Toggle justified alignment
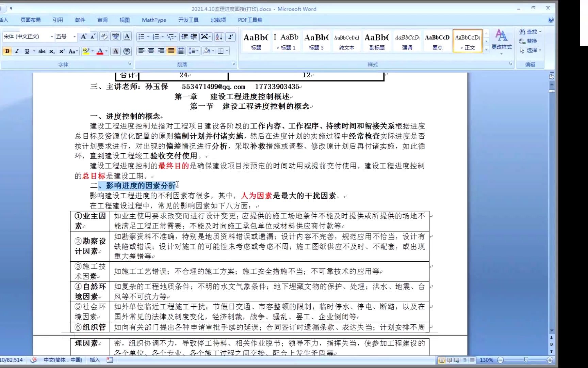The height and width of the screenshot is (368, 588). (171, 51)
